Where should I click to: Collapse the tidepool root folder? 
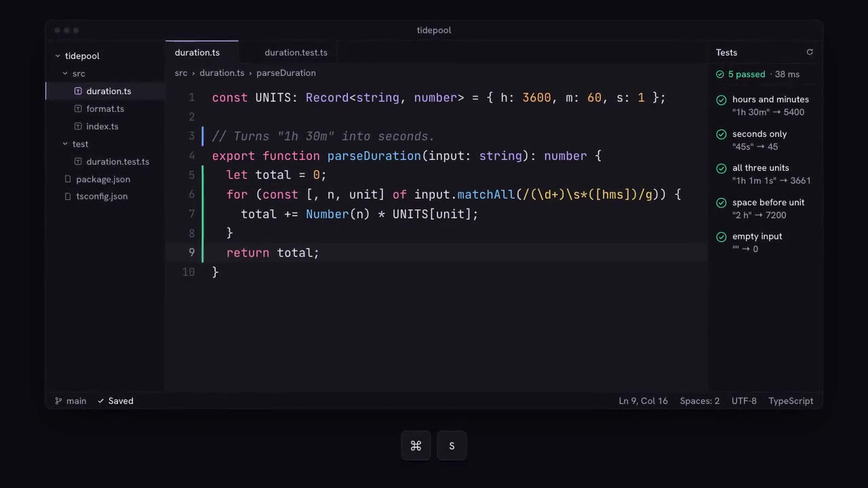[58, 56]
